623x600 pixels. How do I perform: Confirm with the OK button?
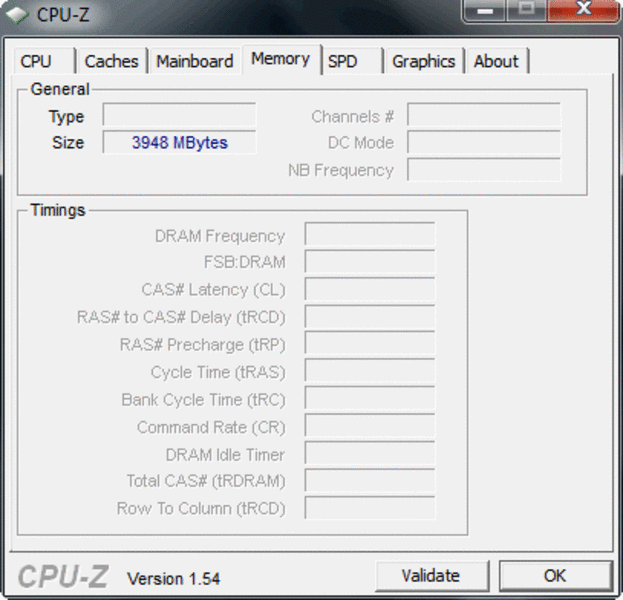pyautogui.click(x=555, y=576)
